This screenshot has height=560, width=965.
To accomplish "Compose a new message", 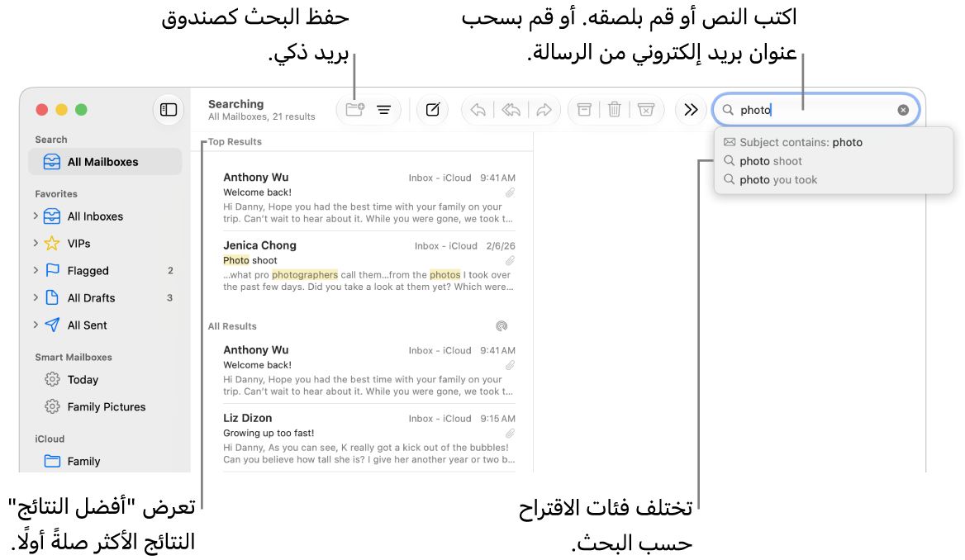I will [433, 110].
